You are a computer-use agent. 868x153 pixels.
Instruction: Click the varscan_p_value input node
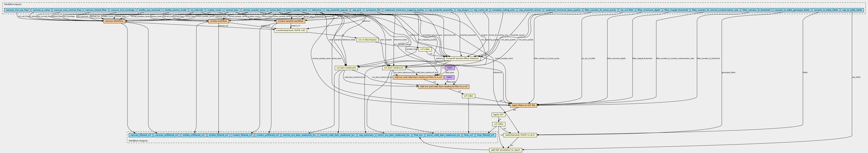41,10
